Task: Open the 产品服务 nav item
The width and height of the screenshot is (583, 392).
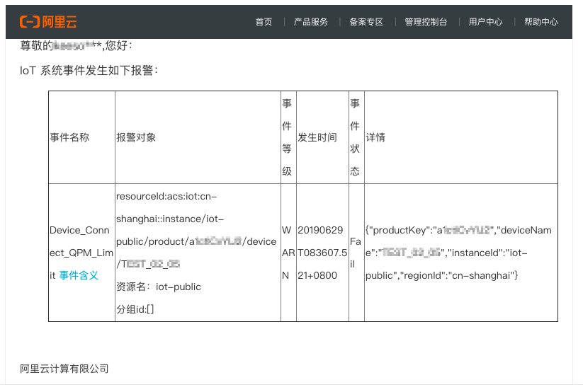Action: click(x=311, y=22)
